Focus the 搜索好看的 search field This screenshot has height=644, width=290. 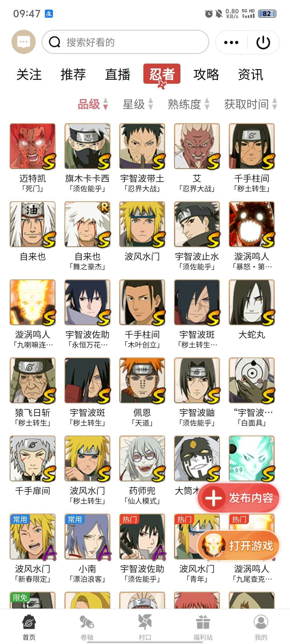(125, 42)
